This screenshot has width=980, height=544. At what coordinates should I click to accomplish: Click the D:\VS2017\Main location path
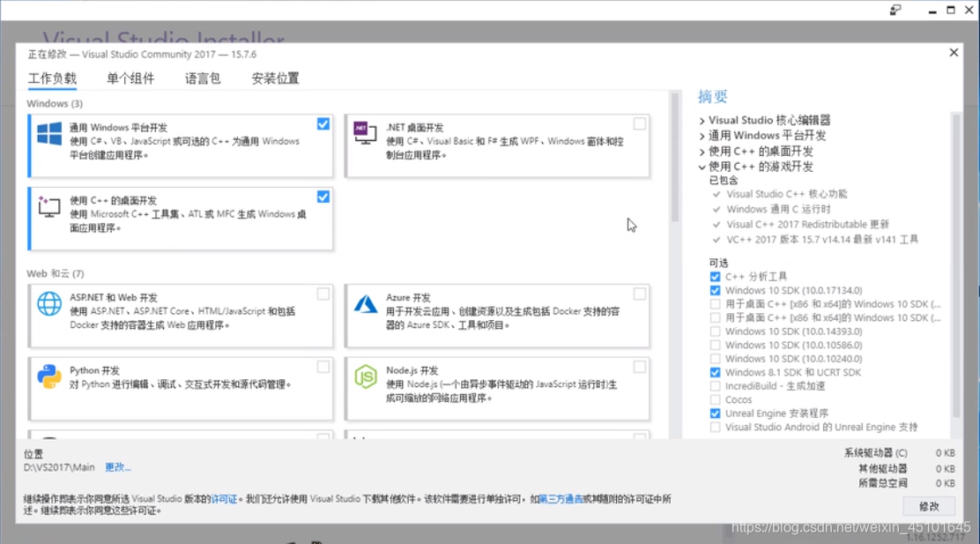(59, 467)
